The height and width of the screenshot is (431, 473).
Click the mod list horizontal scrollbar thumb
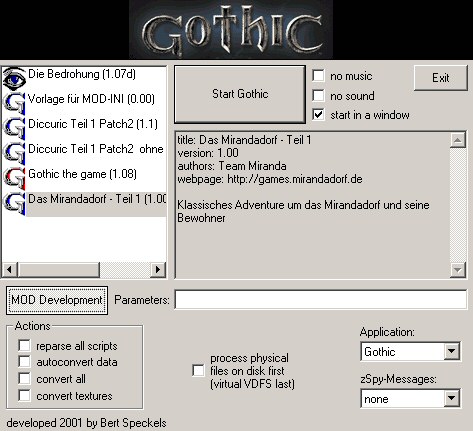click(59, 269)
